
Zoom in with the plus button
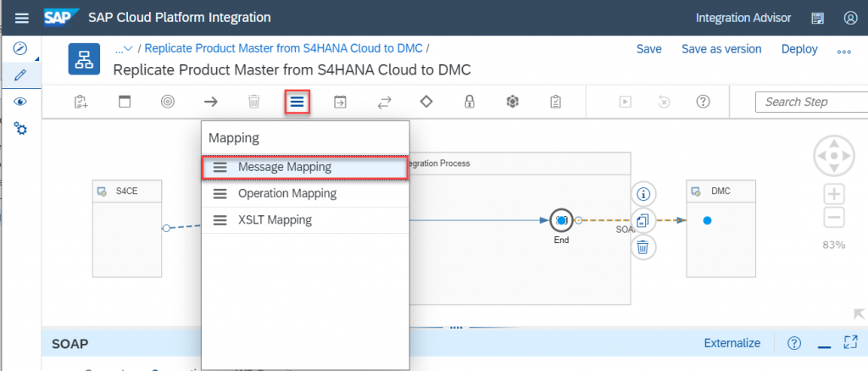coord(834,195)
